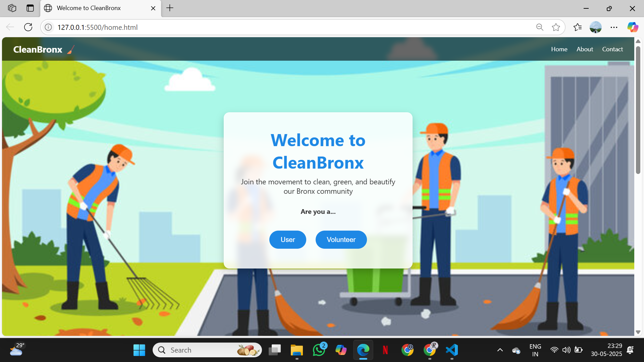
Task: Open the tab actions menu icon
Action: (30, 8)
